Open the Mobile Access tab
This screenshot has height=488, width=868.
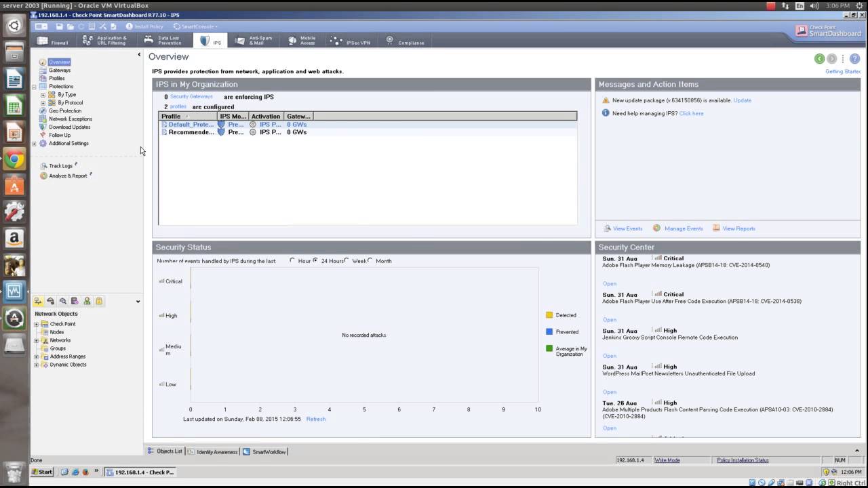(x=303, y=41)
